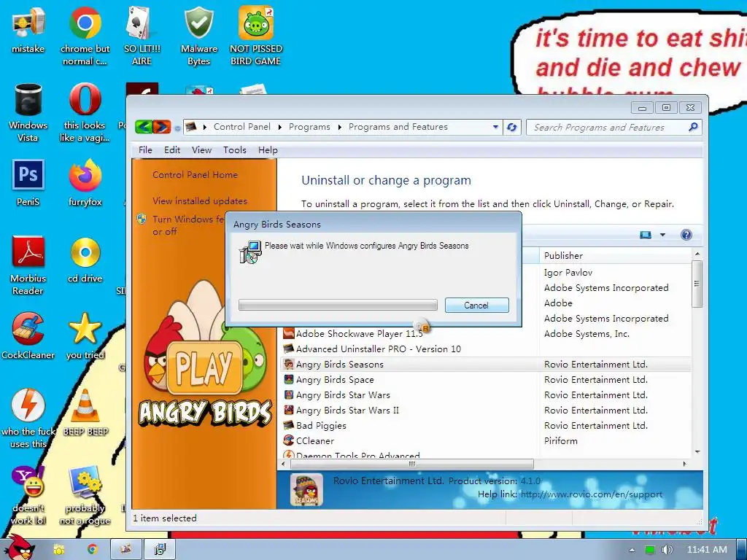Click the Angry Birds Seasons details thumbnail

tap(306, 489)
